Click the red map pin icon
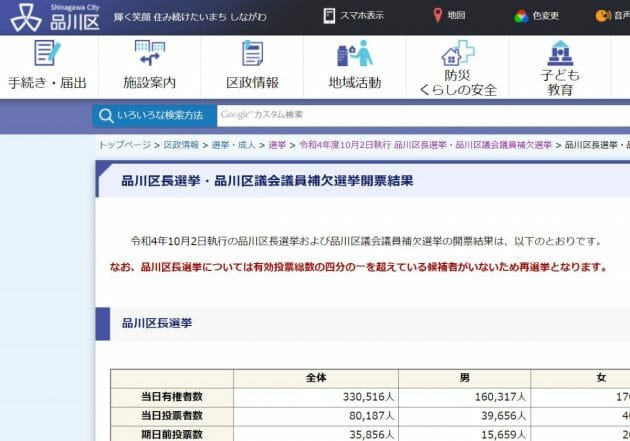This screenshot has width=630, height=441. click(x=438, y=16)
